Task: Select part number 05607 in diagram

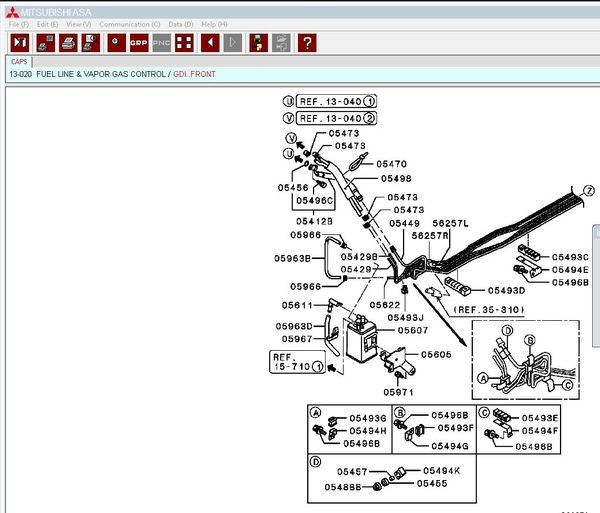Action: (x=412, y=330)
